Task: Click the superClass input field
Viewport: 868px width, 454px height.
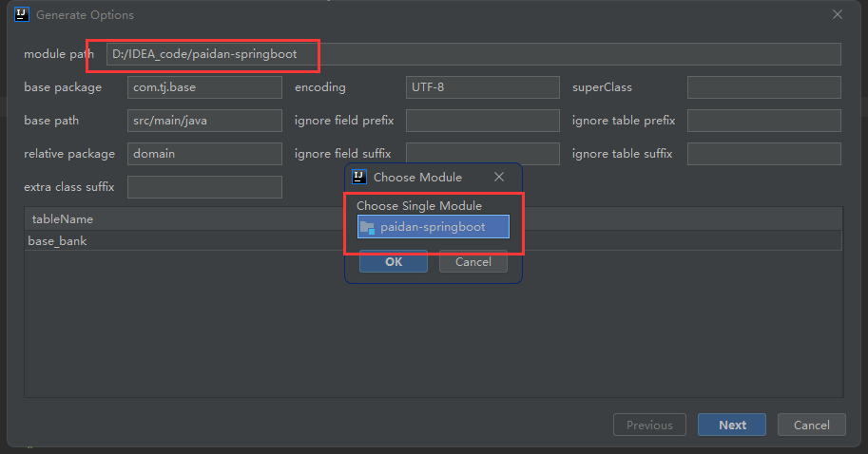Action: [x=763, y=87]
